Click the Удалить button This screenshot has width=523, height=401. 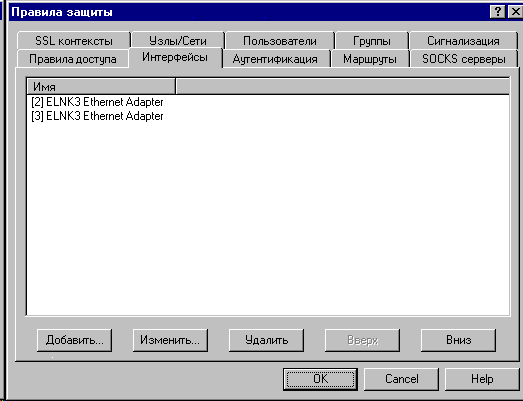pyautogui.click(x=266, y=340)
